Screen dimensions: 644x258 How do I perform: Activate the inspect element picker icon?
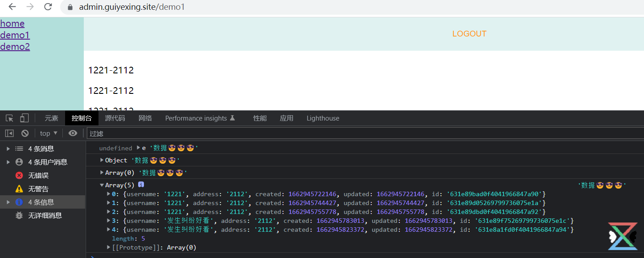coord(9,118)
